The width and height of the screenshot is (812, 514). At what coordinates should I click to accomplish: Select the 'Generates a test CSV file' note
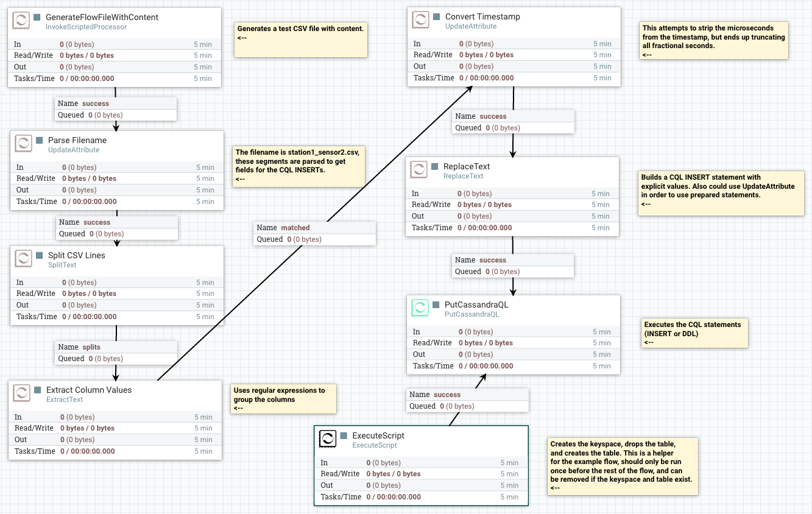coord(301,40)
